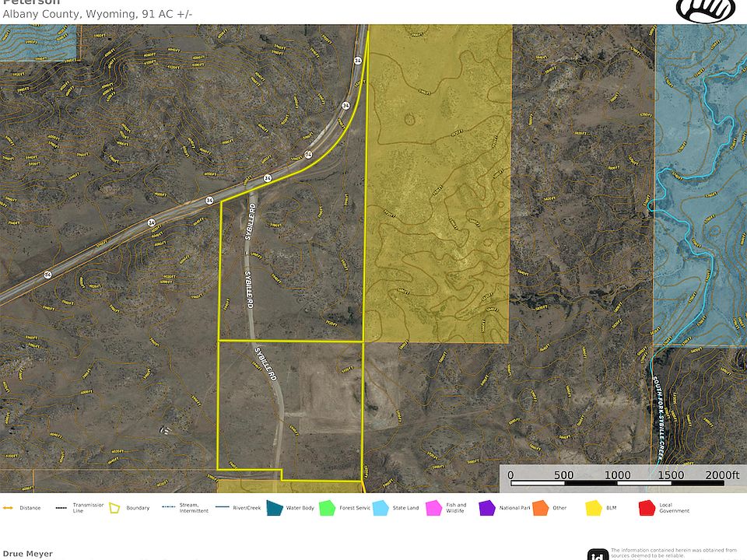747x560 pixels.
Task: Select the purple National Park legend icon
Action: pos(487,508)
